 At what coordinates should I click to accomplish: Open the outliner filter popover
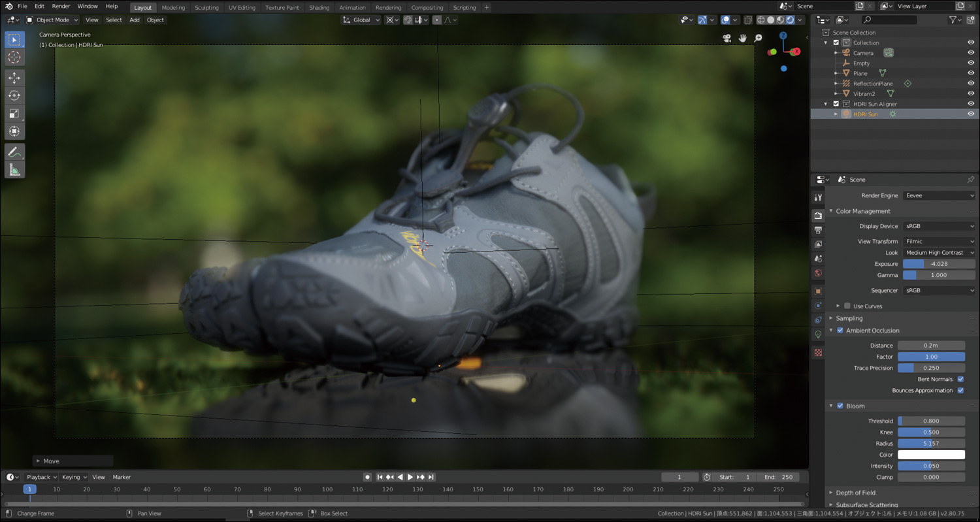pos(953,20)
